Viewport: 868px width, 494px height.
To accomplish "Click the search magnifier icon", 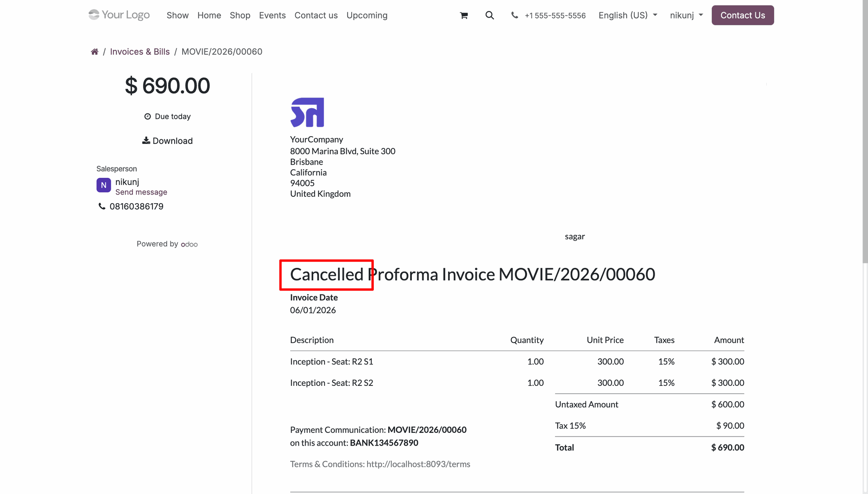I will coord(490,15).
